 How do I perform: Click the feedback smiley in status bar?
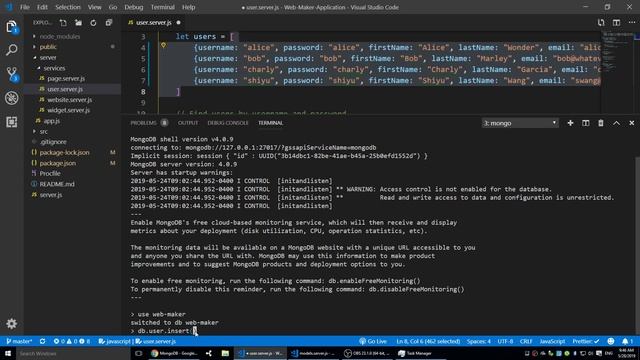(611, 341)
